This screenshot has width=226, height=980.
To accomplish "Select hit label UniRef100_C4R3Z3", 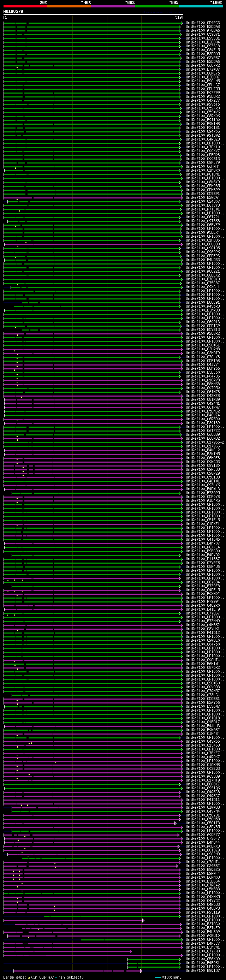I will point(202,139).
